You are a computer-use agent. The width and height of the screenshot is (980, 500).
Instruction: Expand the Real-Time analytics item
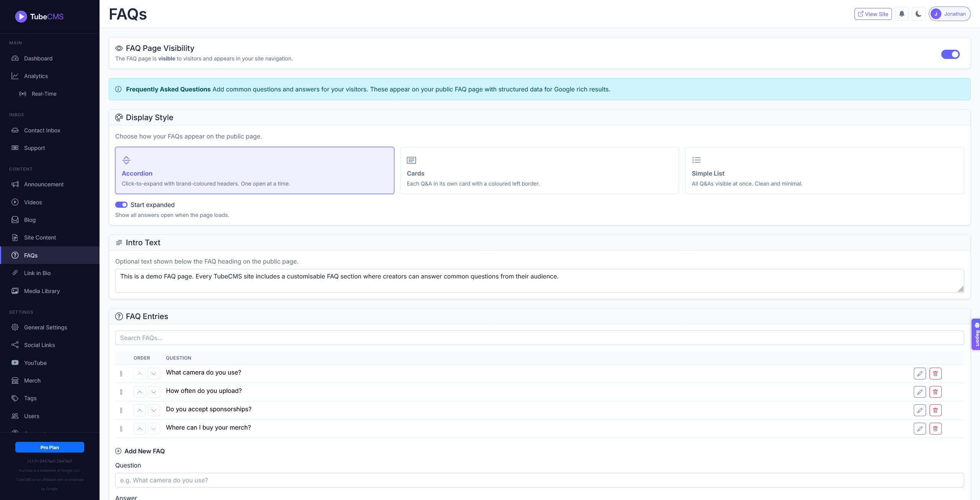44,93
